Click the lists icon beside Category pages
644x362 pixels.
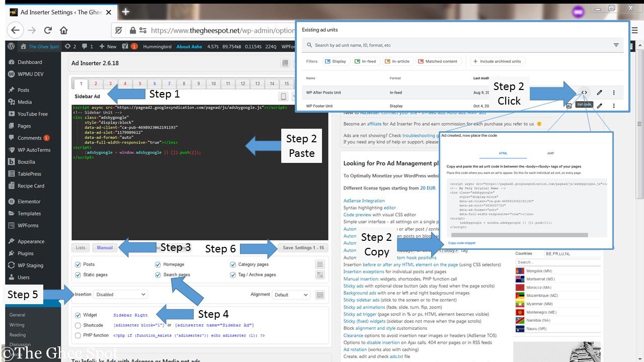click(x=320, y=264)
